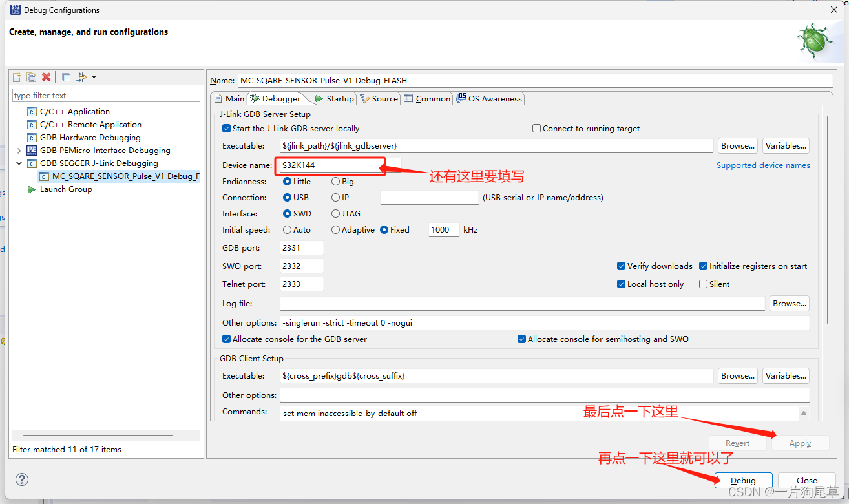849x504 pixels.
Task: Toggle Allocate console for semihosting and SWO
Action: click(521, 339)
